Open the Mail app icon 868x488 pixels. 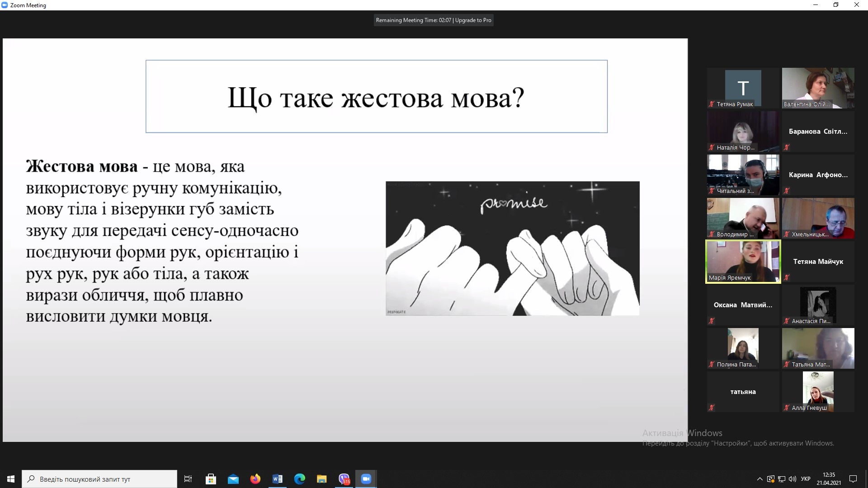point(233,479)
